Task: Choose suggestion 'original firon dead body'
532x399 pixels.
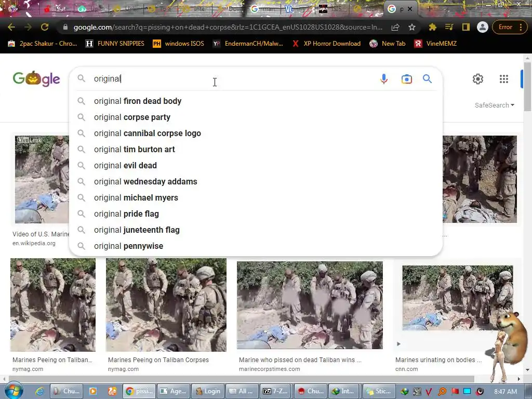Action: [256, 101]
